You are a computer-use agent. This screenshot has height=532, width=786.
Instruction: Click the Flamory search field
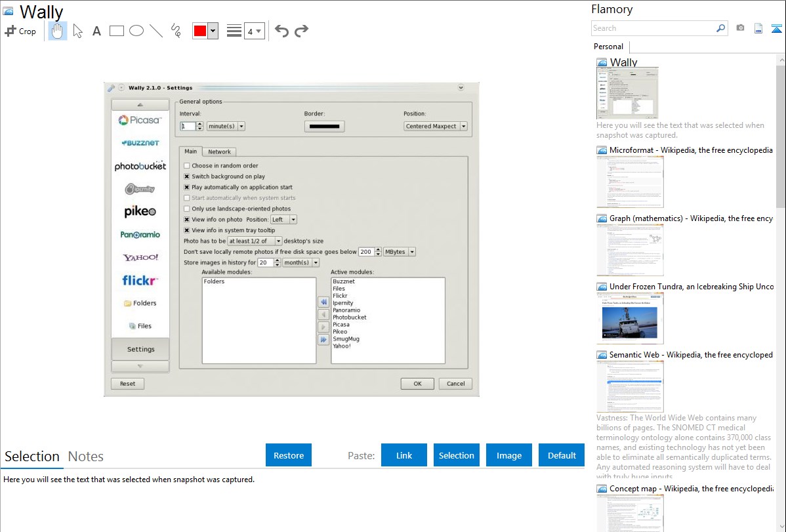653,28
